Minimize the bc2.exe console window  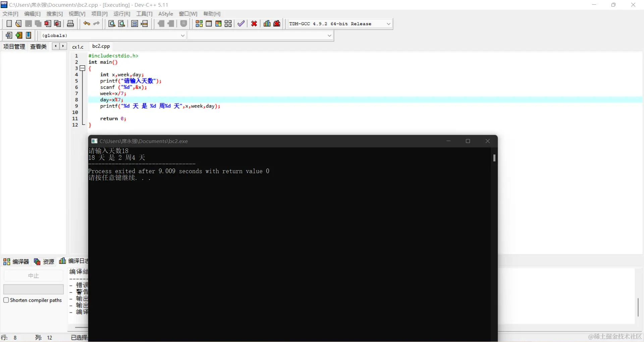point(448,141)
